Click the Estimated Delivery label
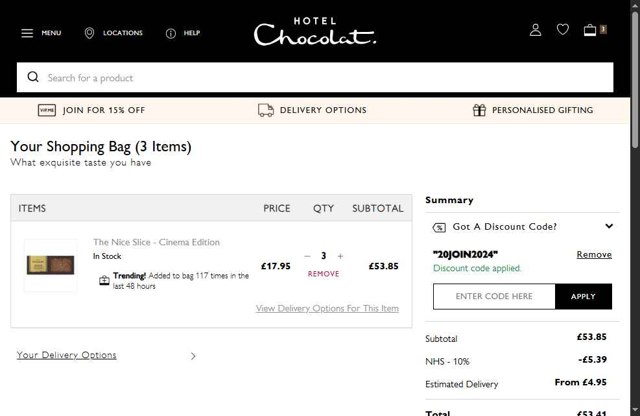 pyautogui.click(x=462, y=384)
